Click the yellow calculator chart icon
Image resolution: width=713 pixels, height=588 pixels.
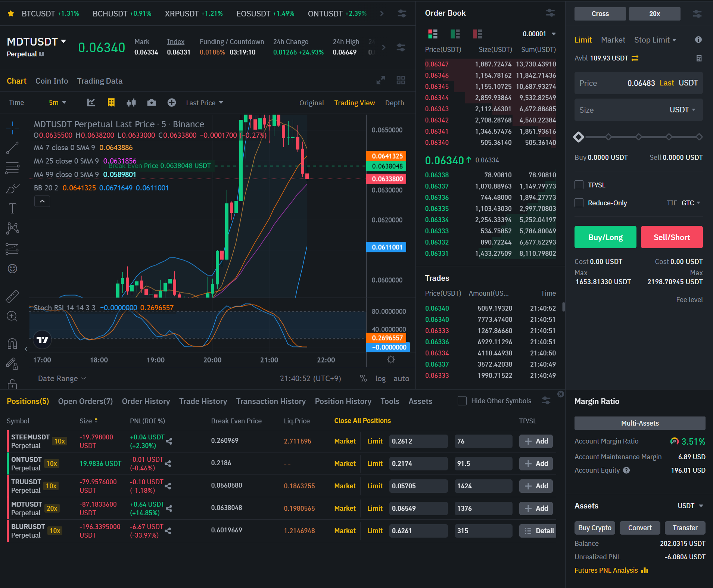coord(111,103)
